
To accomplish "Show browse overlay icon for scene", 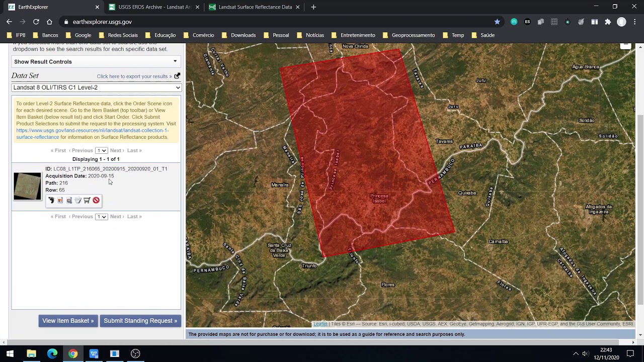I will point(60,200).
